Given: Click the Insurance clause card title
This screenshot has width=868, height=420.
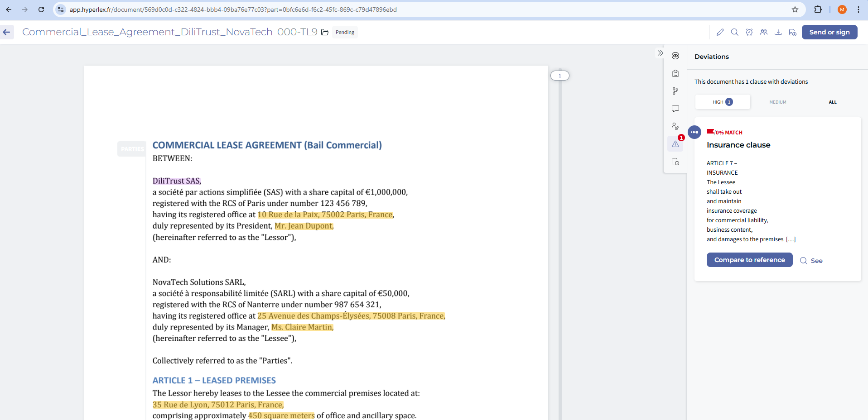Looking at the screenshot, I should 738,145.
